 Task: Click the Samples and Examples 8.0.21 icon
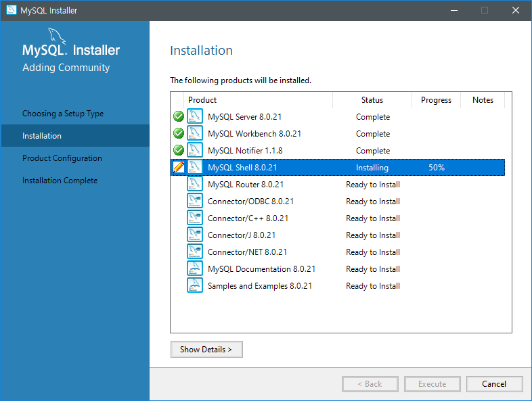point(195,285)
